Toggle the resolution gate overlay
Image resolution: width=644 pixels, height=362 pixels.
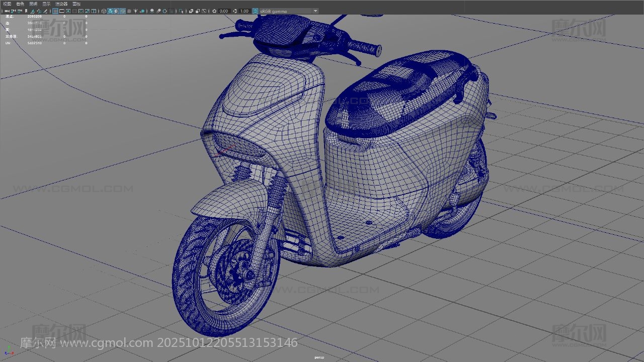68,11
